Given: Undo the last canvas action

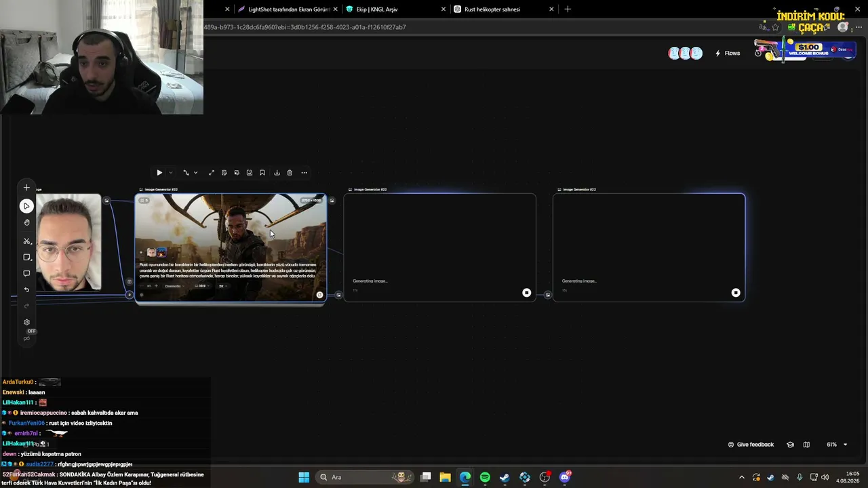Looking at the screenshot, I should tap(26, 290).
